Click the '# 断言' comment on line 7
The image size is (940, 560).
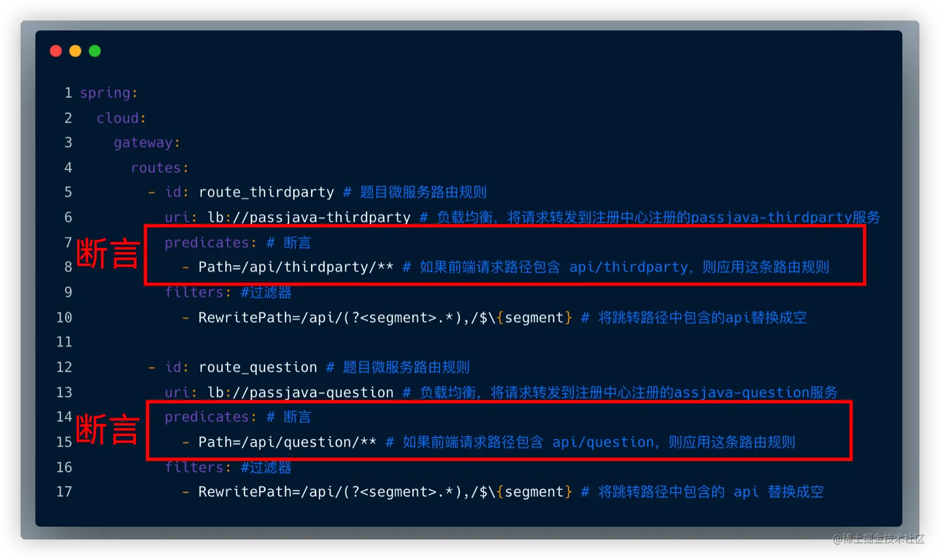coord(289,242)
